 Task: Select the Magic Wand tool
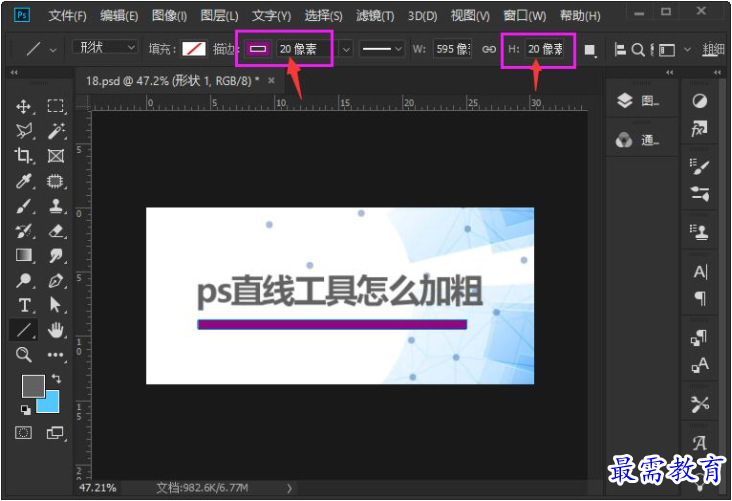56,131
